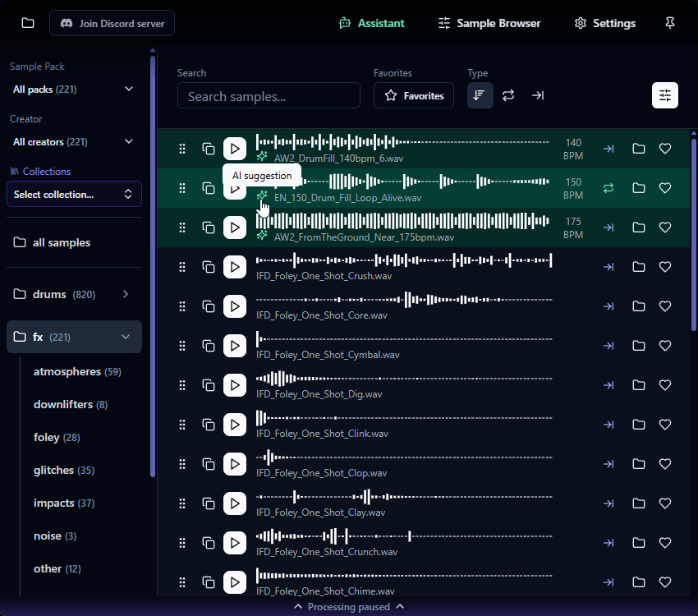Click the one-shot arrow icon on IFD_Foley_One_Shot_Clink.wav
This screenshot has height=616, width=698.
click(x=608, y=425)
